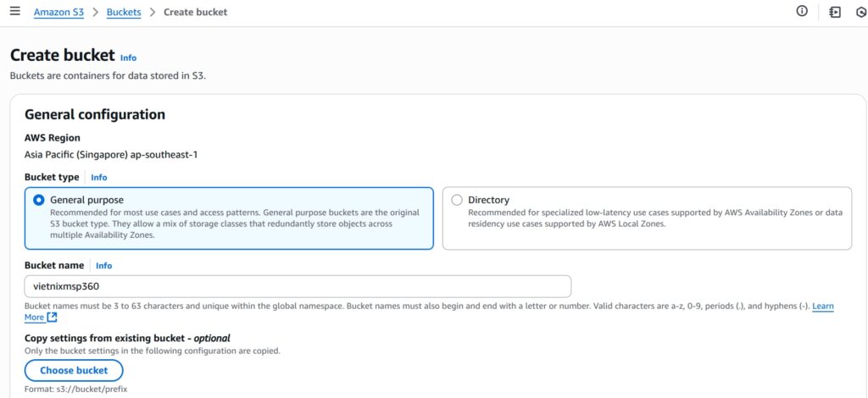Open the hamburger navigation menu

click(15, 12)
